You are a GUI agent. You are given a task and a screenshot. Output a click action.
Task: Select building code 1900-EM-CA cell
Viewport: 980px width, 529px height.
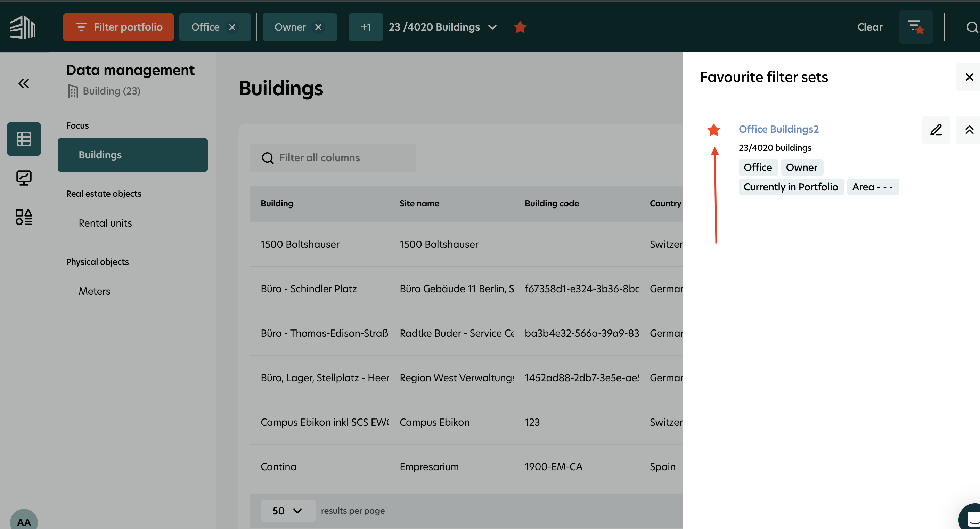coord(554,466)
